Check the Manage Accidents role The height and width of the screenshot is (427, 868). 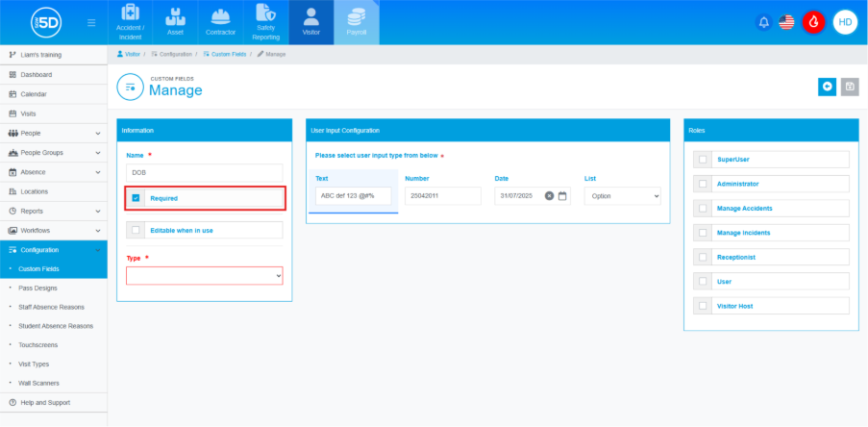click(x=703, y=209)
